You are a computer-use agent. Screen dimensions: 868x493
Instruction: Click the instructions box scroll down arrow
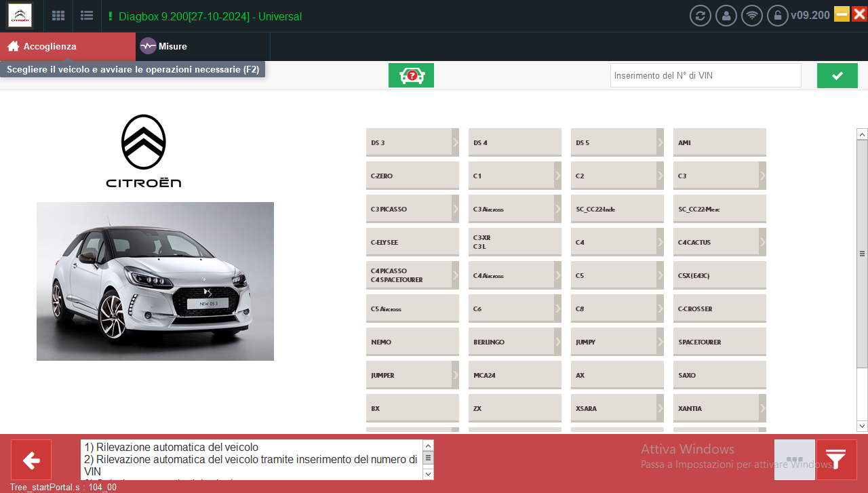tap(428, 474)
